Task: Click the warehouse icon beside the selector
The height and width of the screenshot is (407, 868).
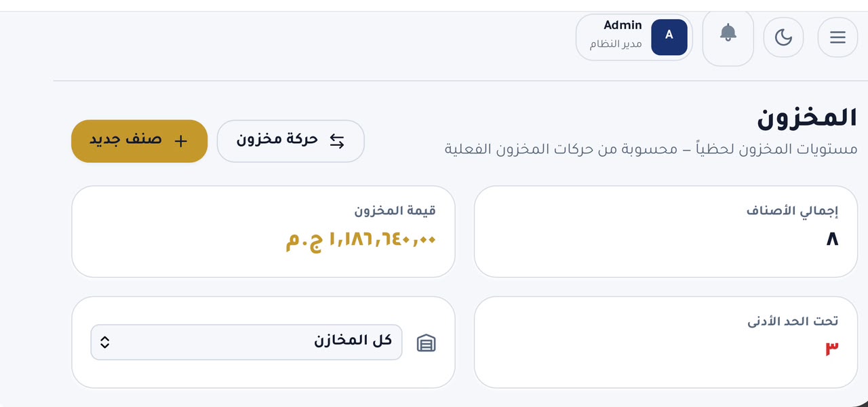Action: click(x=426, y=343)
